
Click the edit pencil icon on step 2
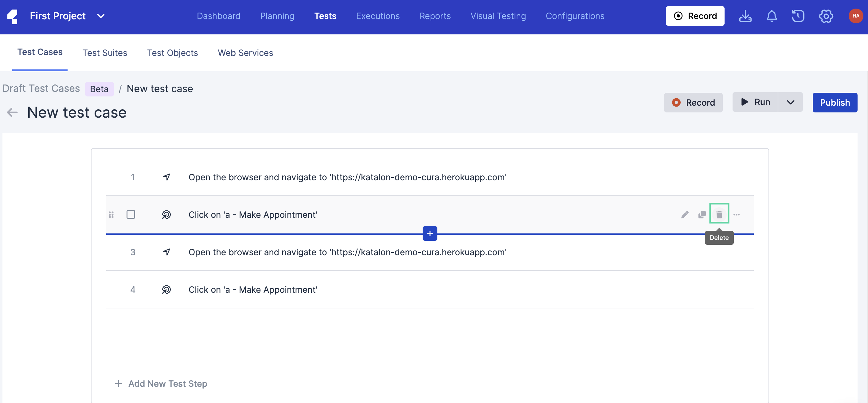coord(685,215)
